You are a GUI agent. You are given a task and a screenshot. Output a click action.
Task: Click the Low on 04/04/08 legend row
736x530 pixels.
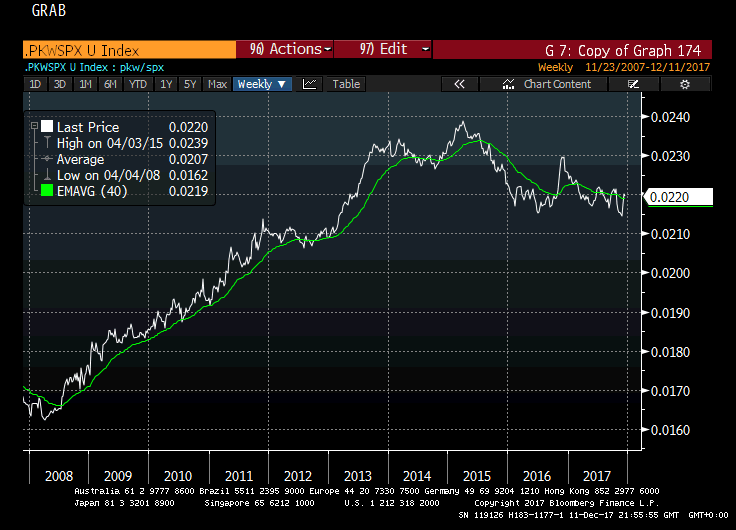[125, 175]
